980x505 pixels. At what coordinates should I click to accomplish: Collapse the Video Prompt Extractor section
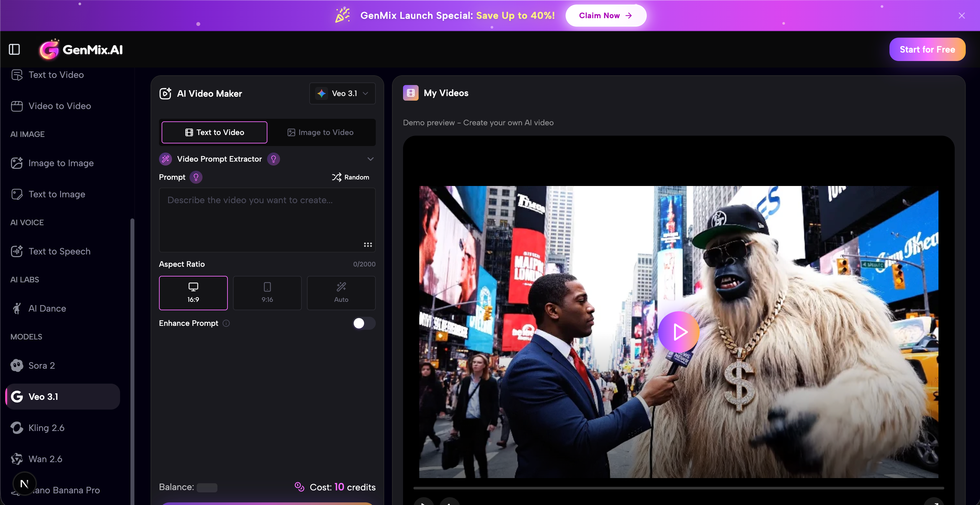(x=370, y=159)
